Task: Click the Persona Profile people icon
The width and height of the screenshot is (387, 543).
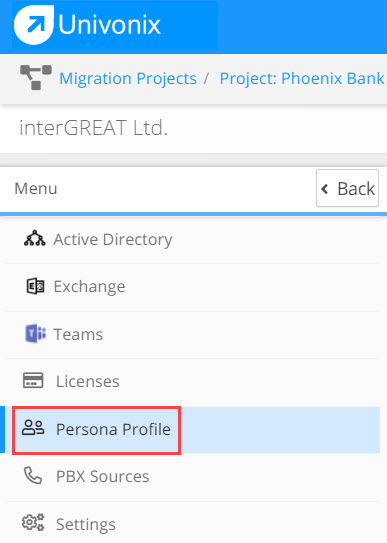Action: (x=33, y=428)
